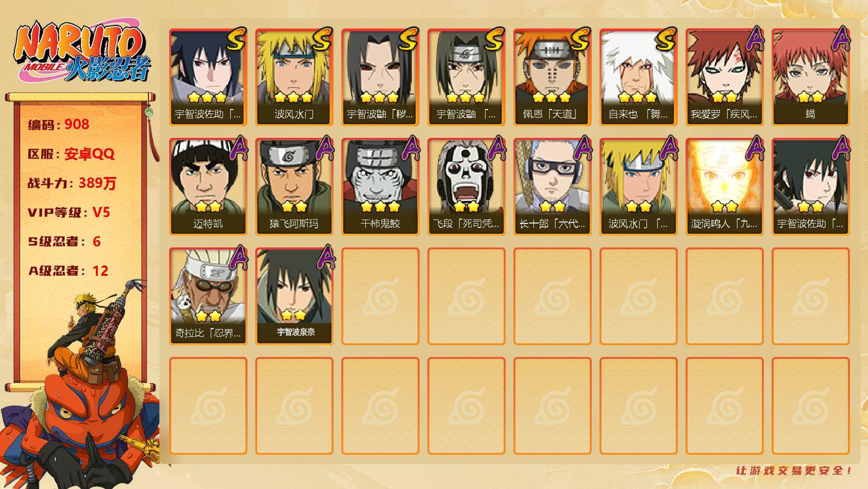Click the S rank badge on 宇智波佐助 card
This screenshot has height=489, width=868.
[235, 39]
